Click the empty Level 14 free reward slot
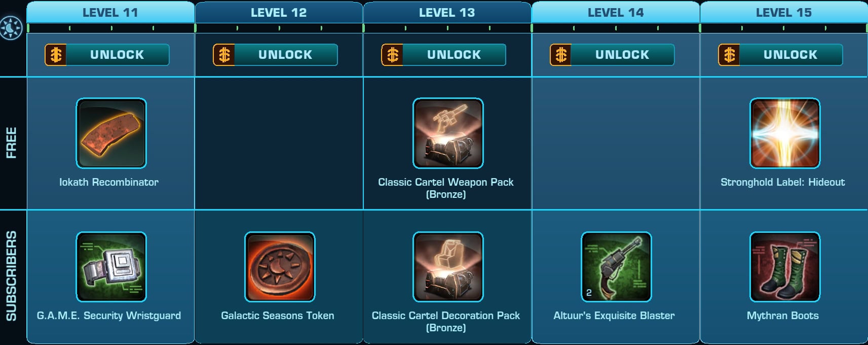Viewport: 868px width, 345px height. [x=616, y=143]
